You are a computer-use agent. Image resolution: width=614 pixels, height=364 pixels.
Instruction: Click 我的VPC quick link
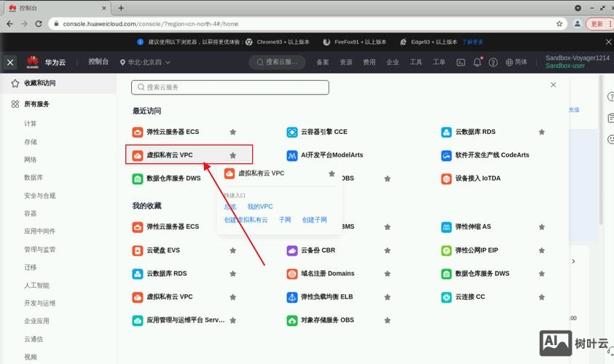[x=260, y=207]
